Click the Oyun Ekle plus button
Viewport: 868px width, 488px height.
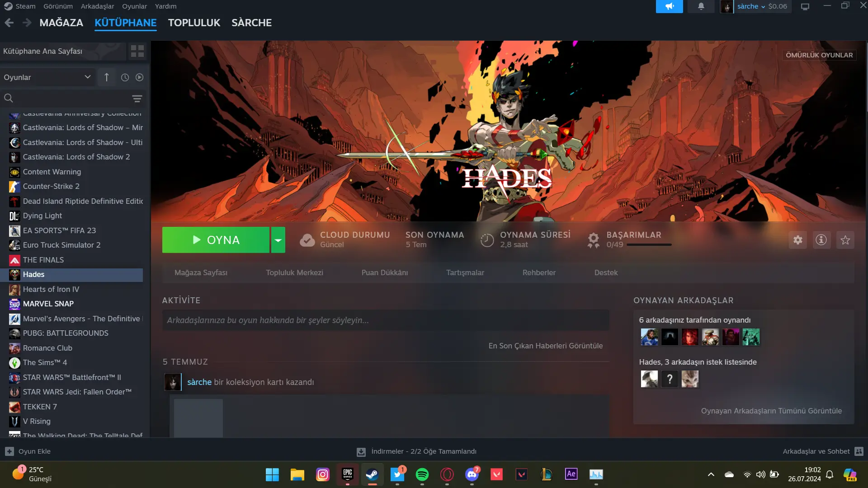click(x=9, y=451)
